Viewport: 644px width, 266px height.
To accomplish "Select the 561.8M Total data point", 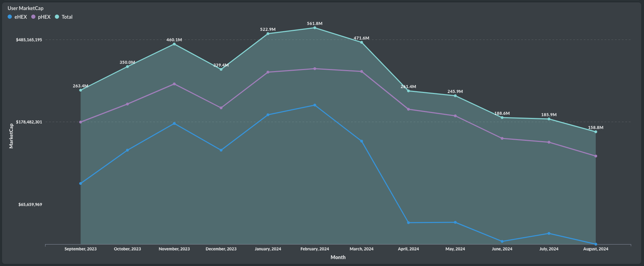I will point(315,28).
